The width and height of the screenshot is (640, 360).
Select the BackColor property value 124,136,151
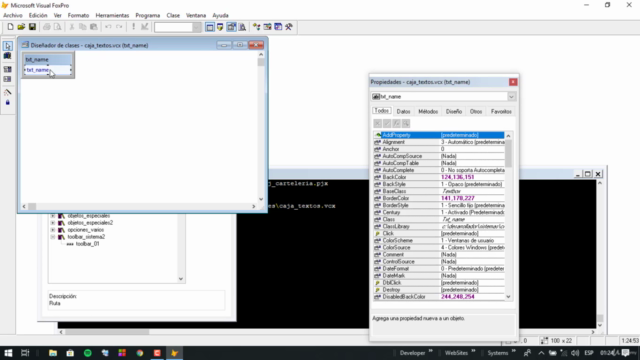(458, 177)
